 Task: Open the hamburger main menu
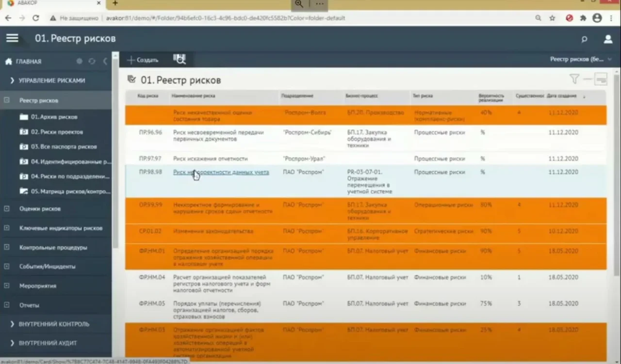(12, 38)
